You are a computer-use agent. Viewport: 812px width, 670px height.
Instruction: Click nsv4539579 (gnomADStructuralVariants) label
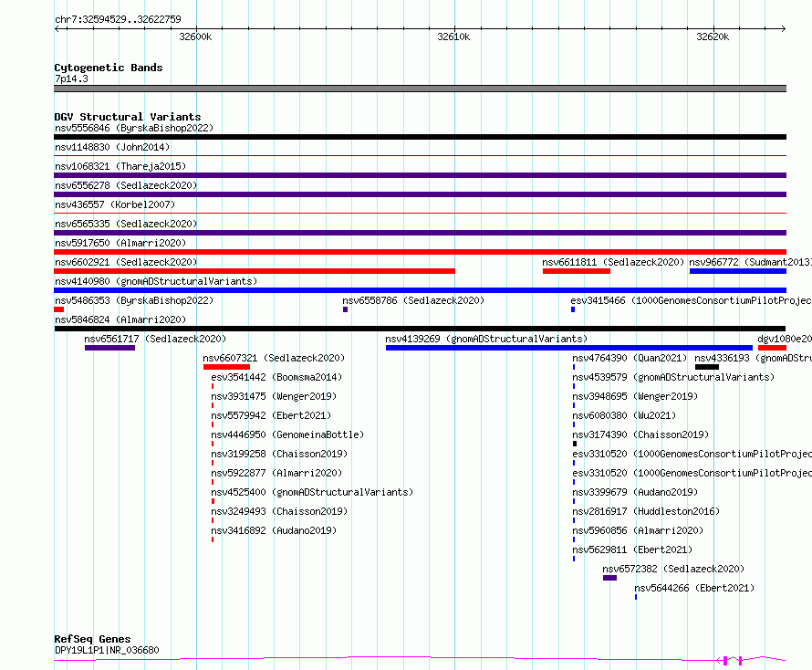[x=673, y=377]
